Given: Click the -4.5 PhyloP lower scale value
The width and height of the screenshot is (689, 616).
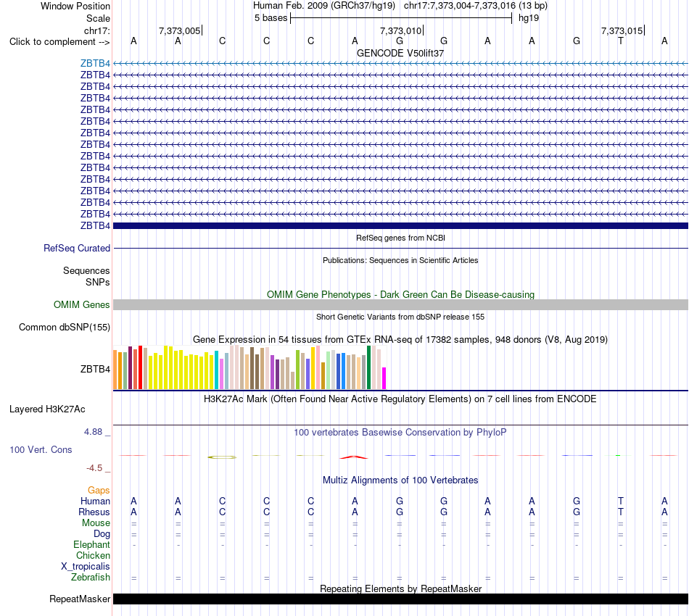Looking at the screenshot, I should coord(94,468).
